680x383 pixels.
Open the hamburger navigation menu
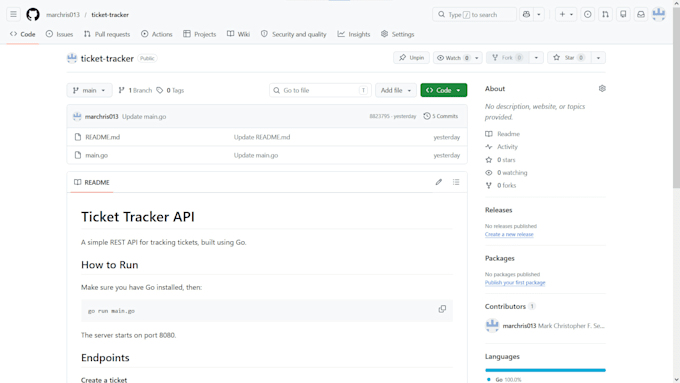tap(13, 14)
